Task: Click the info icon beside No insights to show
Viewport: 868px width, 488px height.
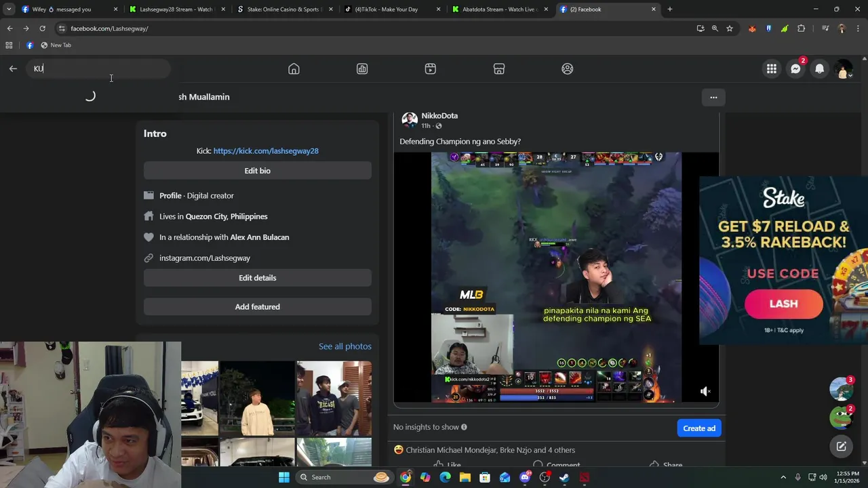Action: pyautogui.click(x=464, y=427)
